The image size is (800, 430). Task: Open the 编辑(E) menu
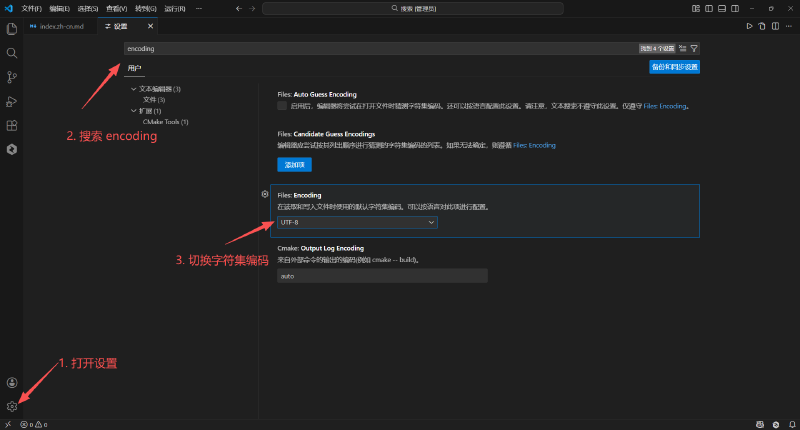click(60, 9)
